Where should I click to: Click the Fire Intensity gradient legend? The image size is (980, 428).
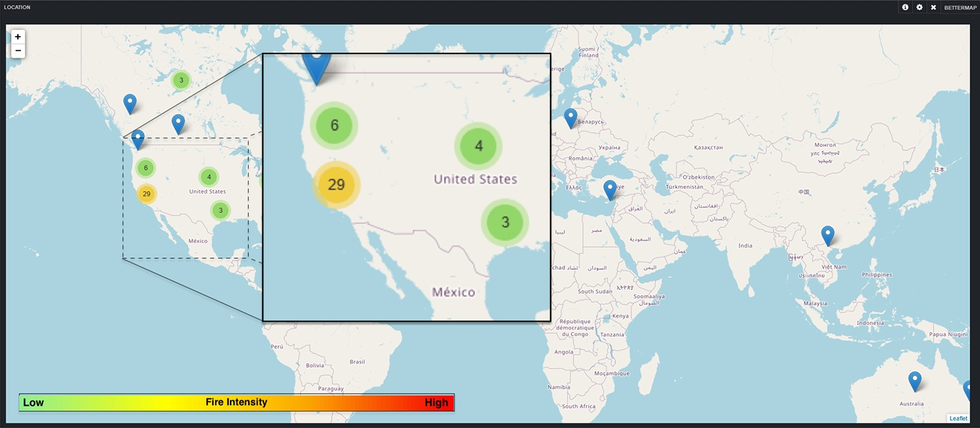[x=237, y=403]
